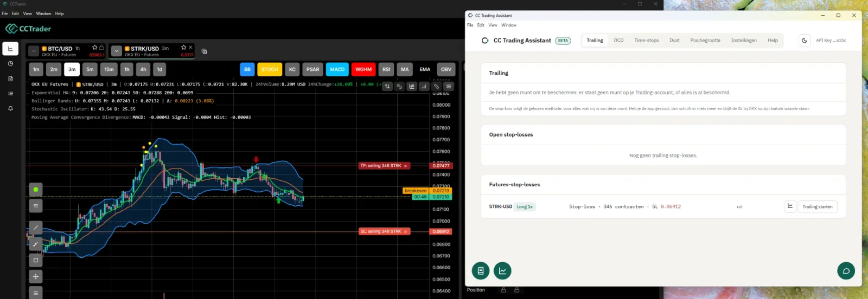Toggle the MA indicator
The height and width of the screenshot is (299, 868).
(x=405, y=69)
